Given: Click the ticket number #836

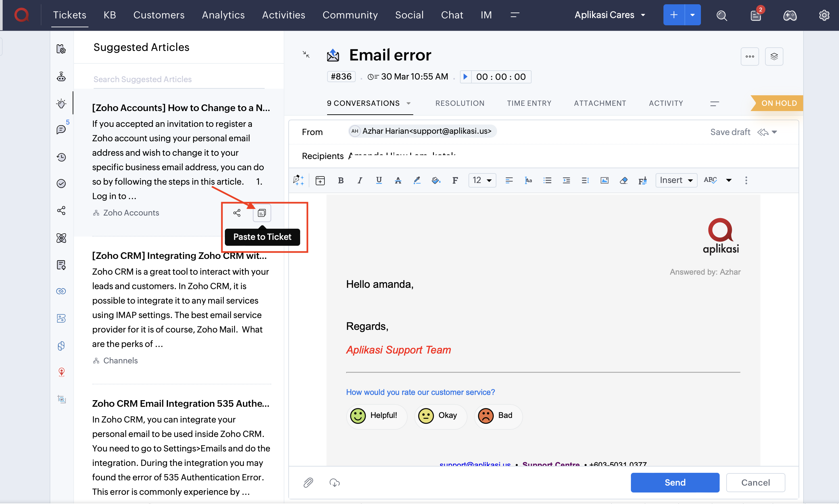Looking at the screenshot, I should 341,77.
